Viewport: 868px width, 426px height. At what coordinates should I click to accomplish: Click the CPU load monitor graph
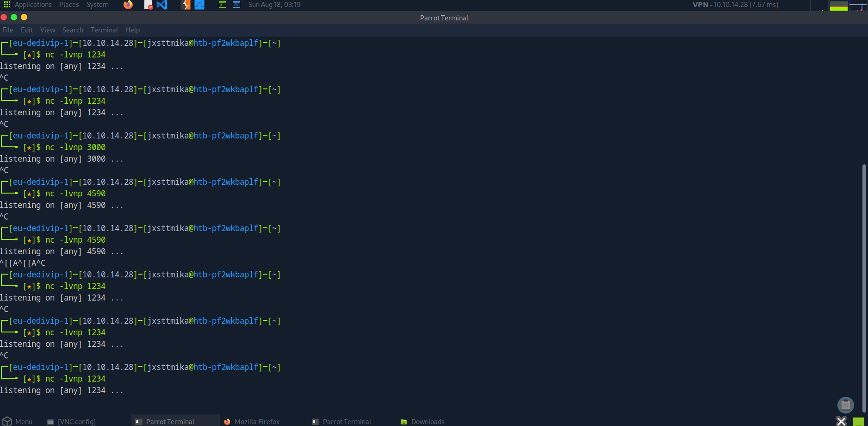click(x=819, y=6)
